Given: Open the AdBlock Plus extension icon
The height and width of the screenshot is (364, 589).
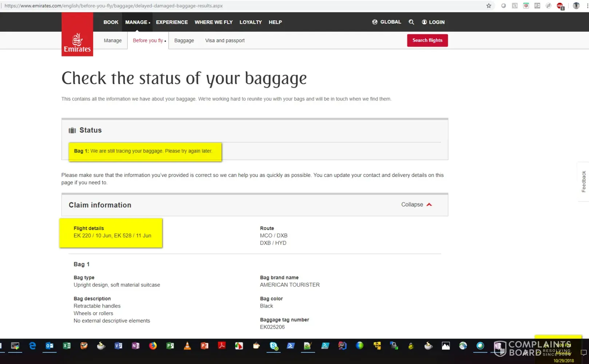Looking at the screenshot, I should click(x=560, y=6).
